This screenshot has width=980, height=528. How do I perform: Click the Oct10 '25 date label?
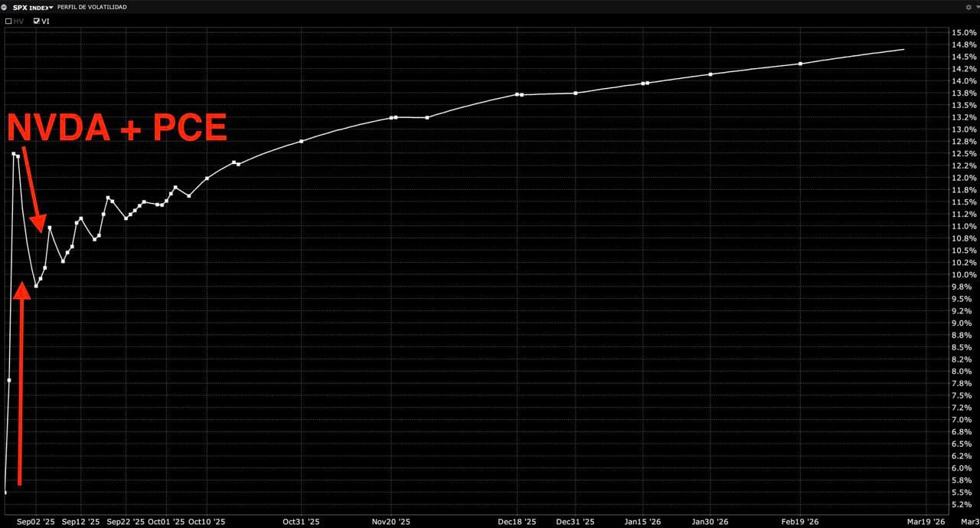207,521
